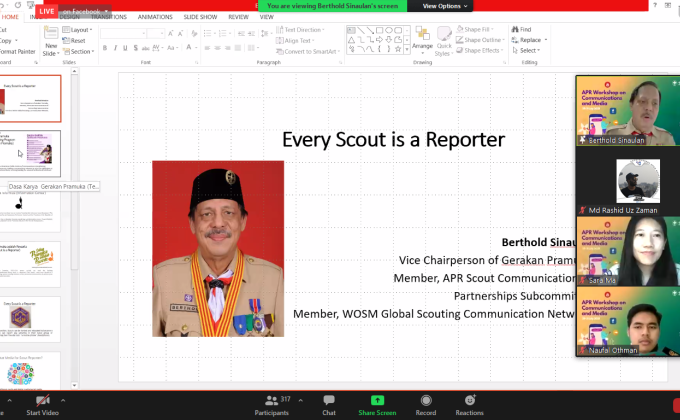
Task: Click the green Share Screen icon
Action: tap(377, 400)
